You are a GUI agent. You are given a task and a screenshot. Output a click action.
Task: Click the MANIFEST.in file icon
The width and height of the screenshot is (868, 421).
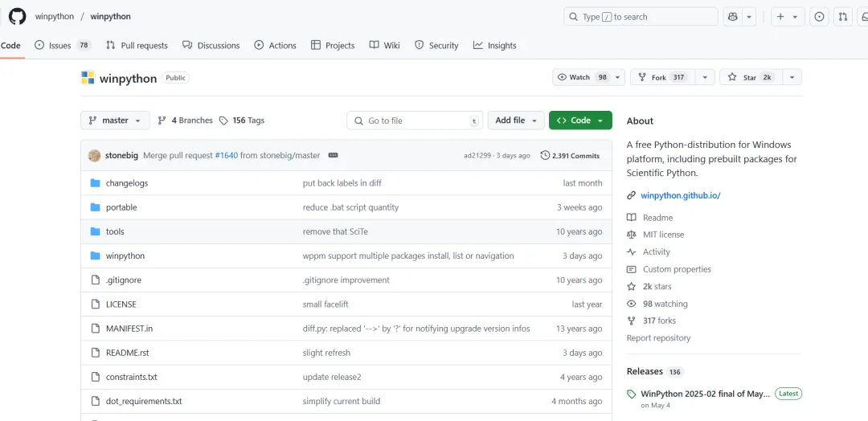[95, 329]
